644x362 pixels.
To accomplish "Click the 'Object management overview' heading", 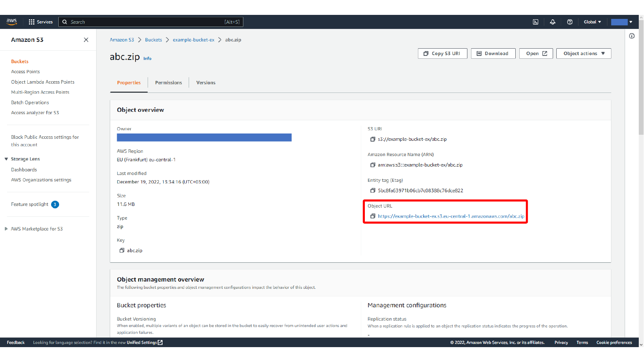I will (x=160, y=280).
